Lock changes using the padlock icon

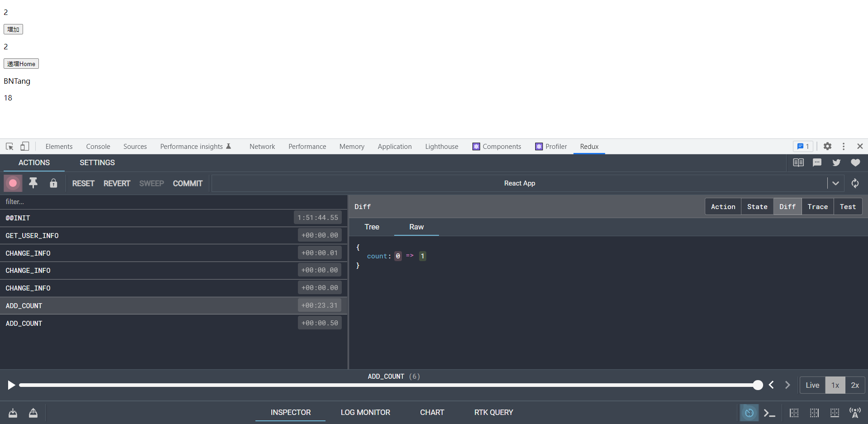(53, 183)
